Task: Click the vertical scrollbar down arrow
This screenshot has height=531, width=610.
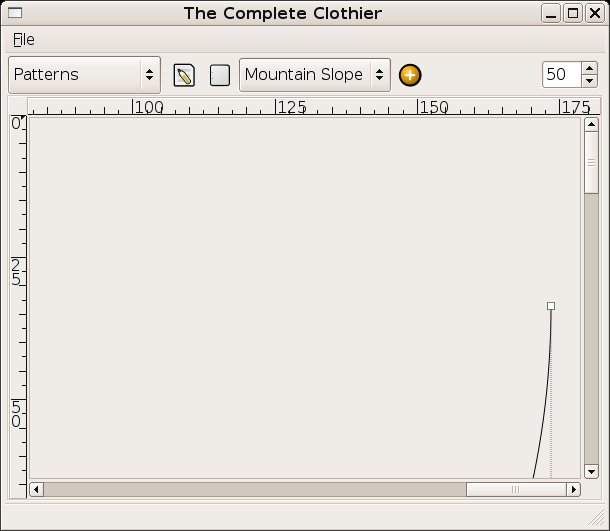Action: click(x=591, y=472)
